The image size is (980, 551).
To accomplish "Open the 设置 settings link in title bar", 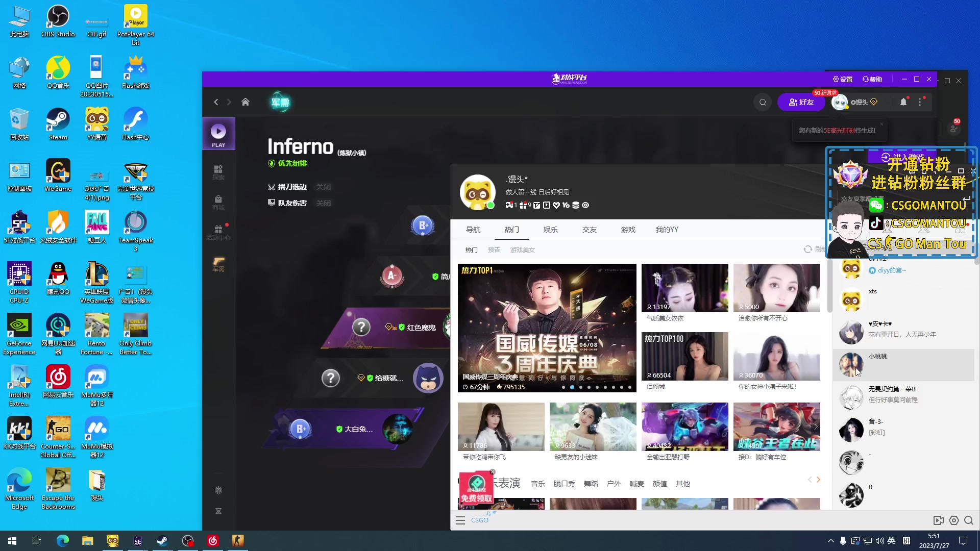I will coord(843,79).
